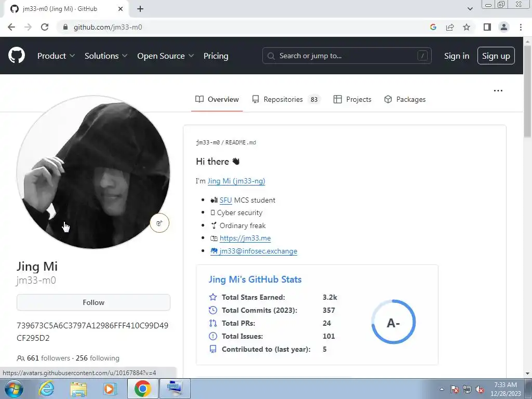Click the Sign up button
The height and width of the screenshot is (399, 532).
coord(496,56)
